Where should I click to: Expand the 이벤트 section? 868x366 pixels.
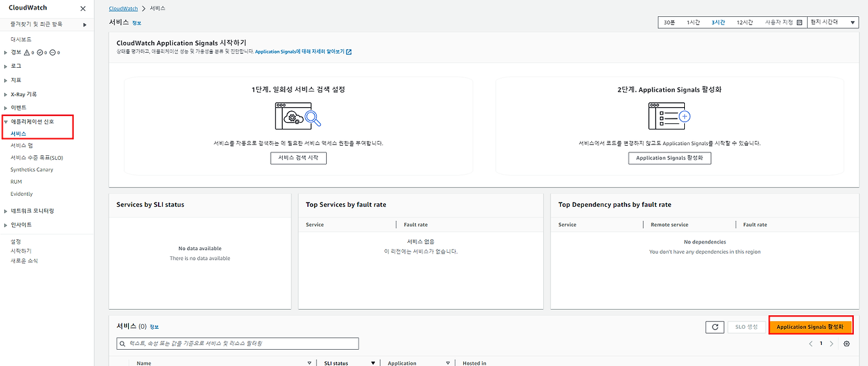pyautogui.click(x=6, y=108)
